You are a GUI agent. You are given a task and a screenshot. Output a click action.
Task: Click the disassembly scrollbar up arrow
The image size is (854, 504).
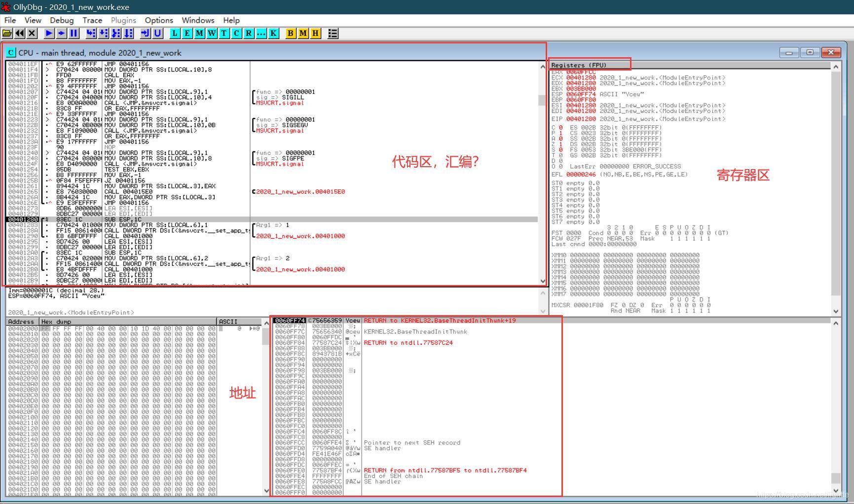[543, 66]
